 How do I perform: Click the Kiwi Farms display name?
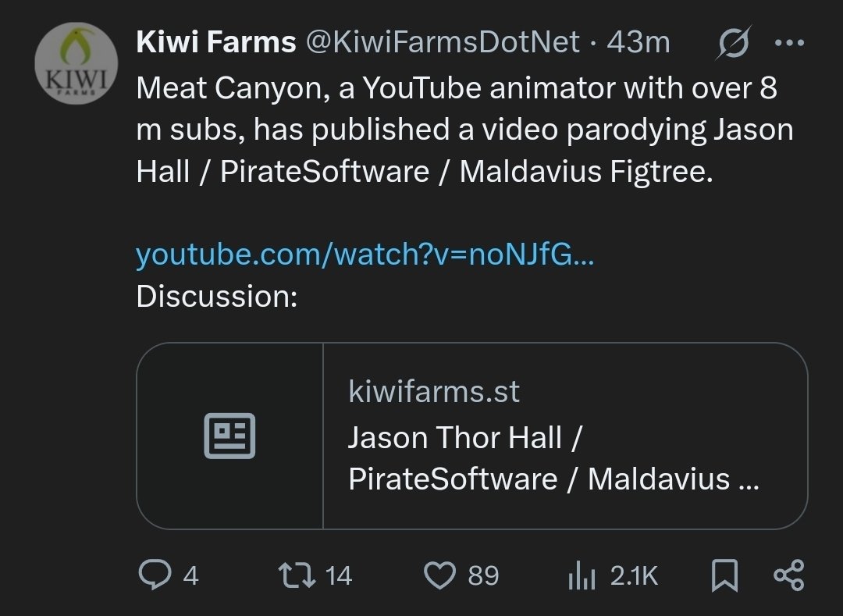coord(216,42)
